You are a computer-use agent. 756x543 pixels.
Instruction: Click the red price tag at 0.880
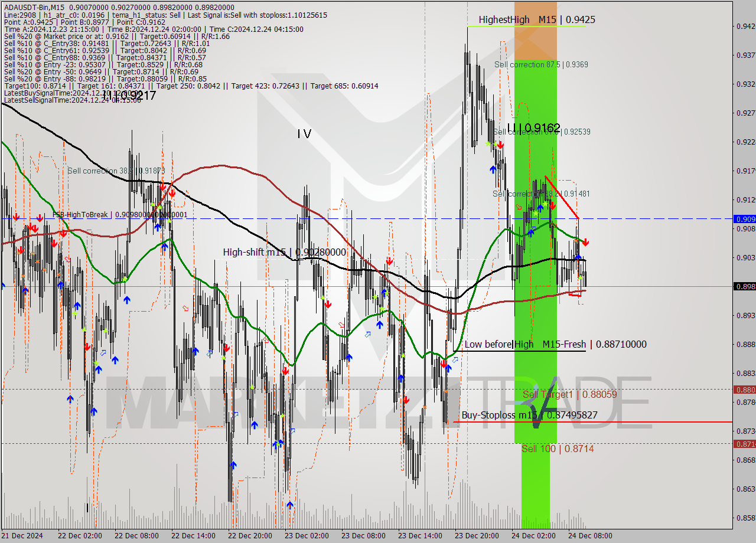pos(744,390)
